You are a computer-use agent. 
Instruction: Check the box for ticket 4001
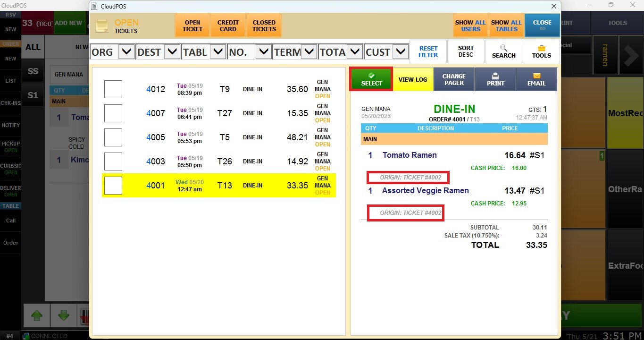point(113,186)
